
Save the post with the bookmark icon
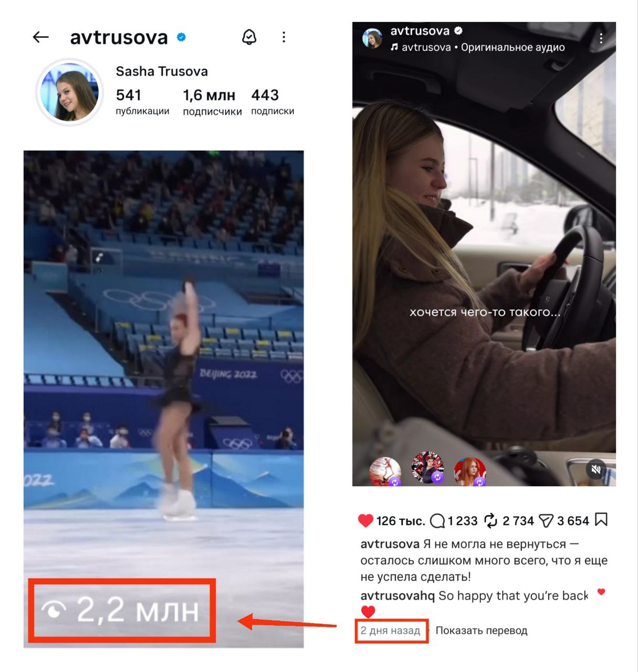click(601, 520)
